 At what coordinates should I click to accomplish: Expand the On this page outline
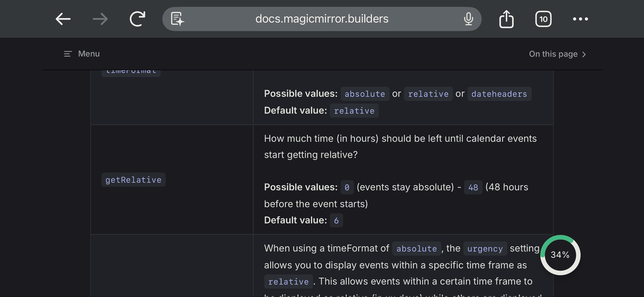553,54
